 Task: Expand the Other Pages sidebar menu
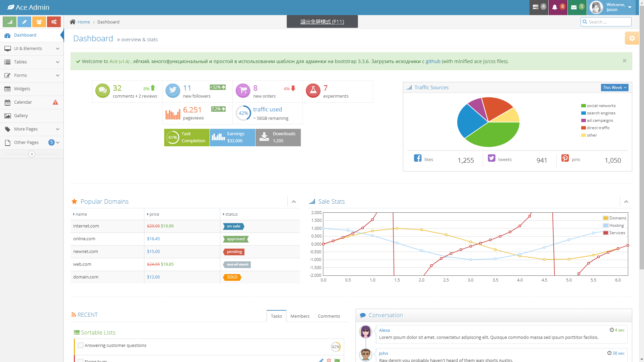32,143
